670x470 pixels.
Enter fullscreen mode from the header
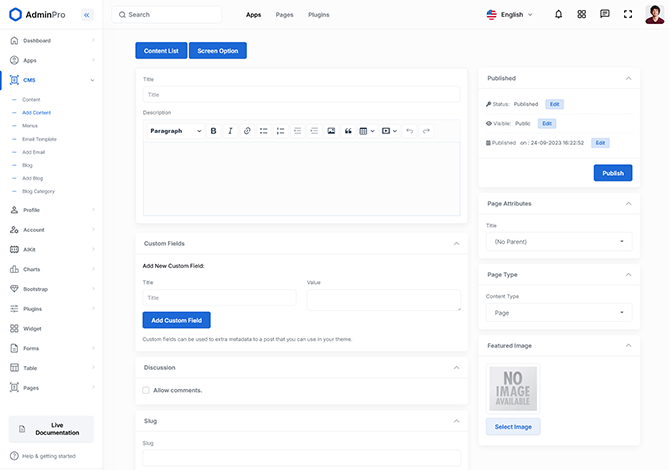628,15
